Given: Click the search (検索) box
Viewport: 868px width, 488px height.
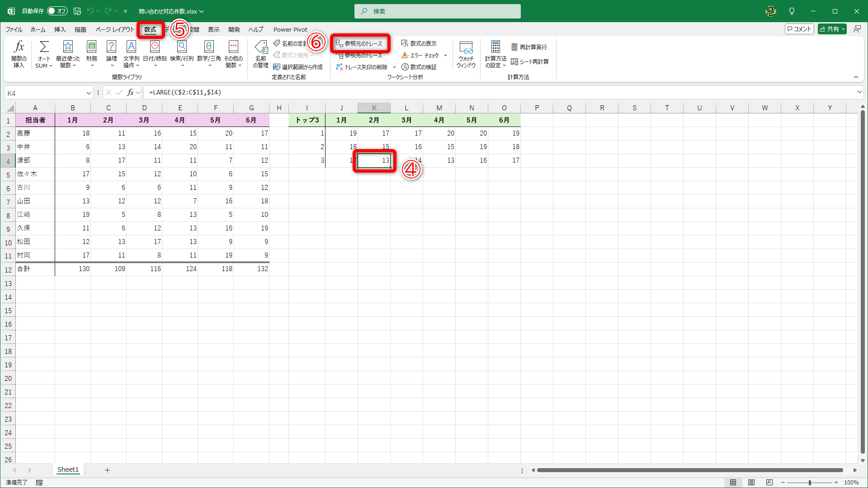Looking at the screenshot, I should (437, 11).
